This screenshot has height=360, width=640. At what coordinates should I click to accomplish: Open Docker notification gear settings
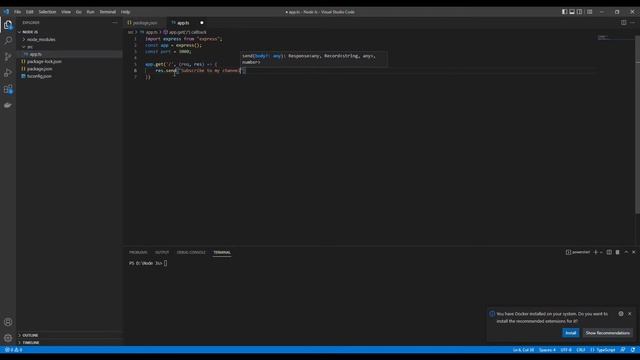pyautogui.click(x=621, y=313)
